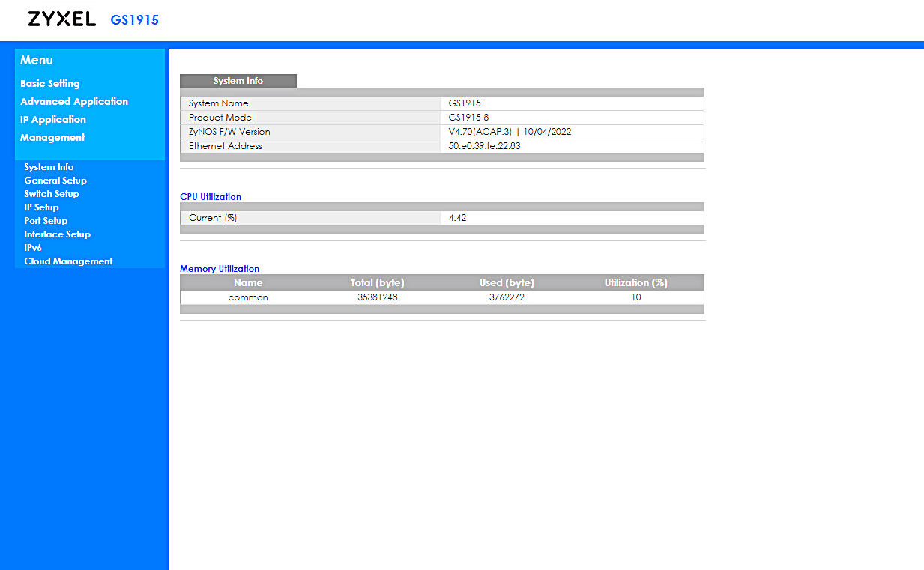Open the Interface Setup page

[58, 234]
